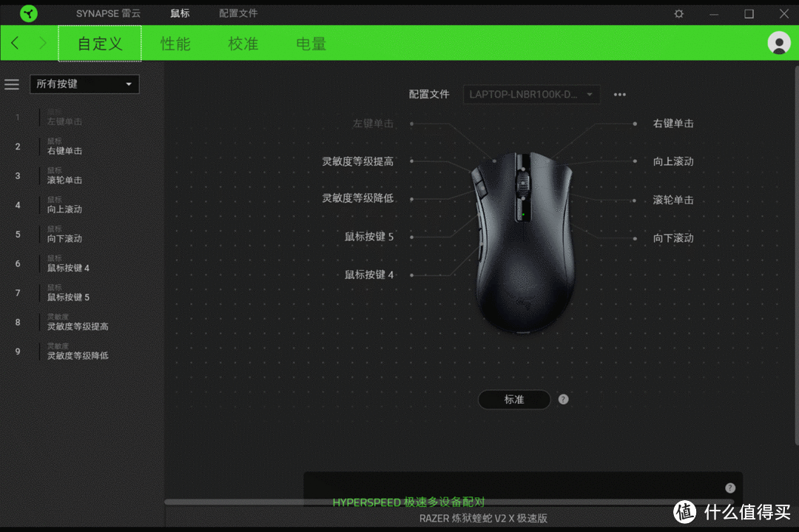Open the 所有按键 filter dropdown

point(84,84)
